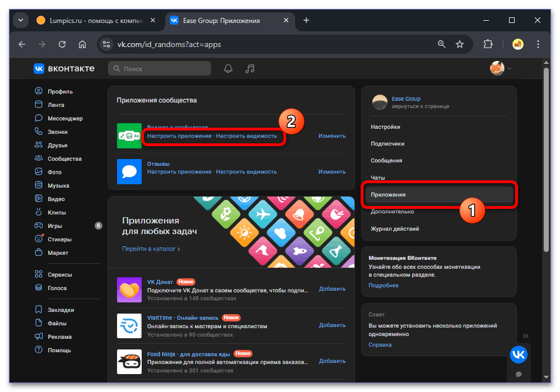Go to browser home page
Image resolution: width=560 pixels, height=392 pixels.
82,44
